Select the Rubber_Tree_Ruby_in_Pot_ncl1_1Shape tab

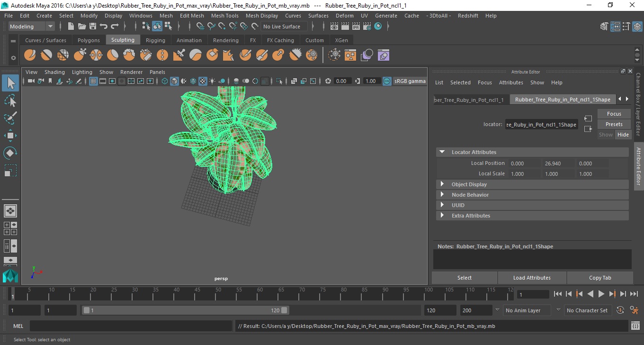point(563,100)
